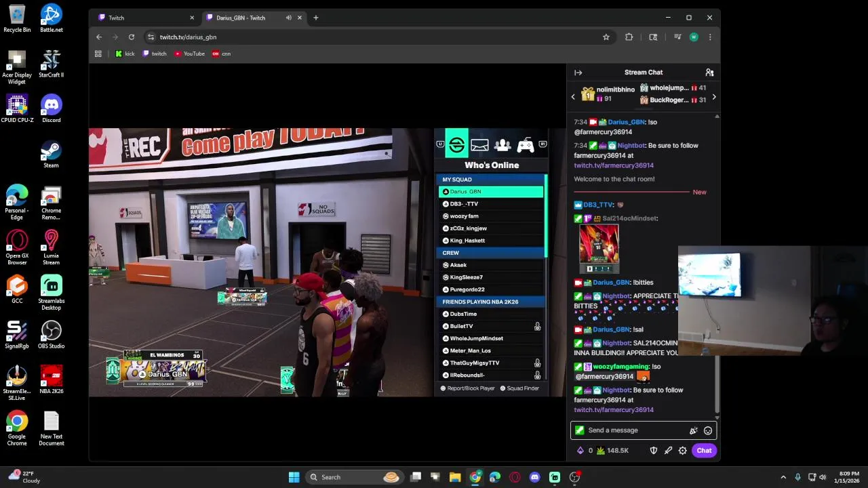Open the sword moderator actions icon

[668, 450]
